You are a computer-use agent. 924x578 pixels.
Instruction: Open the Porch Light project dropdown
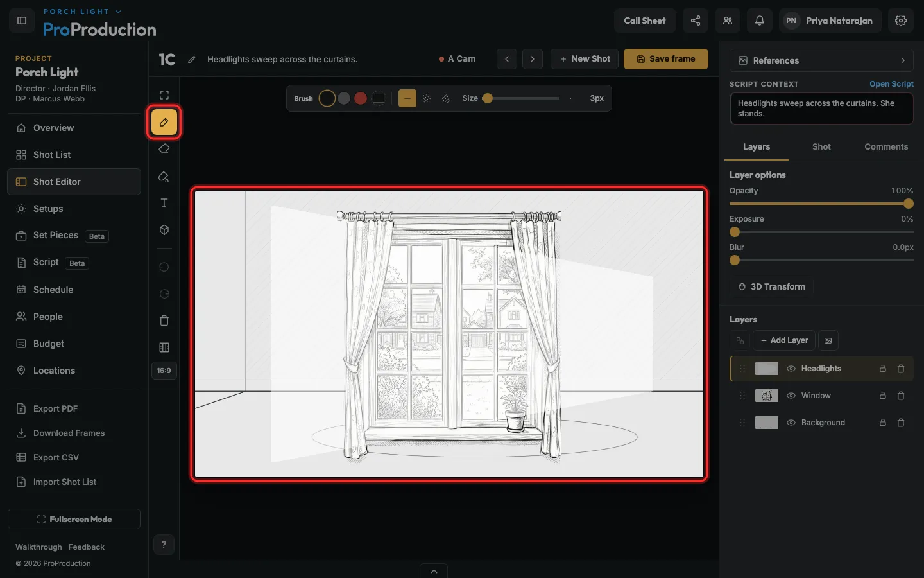coord(82,12)
